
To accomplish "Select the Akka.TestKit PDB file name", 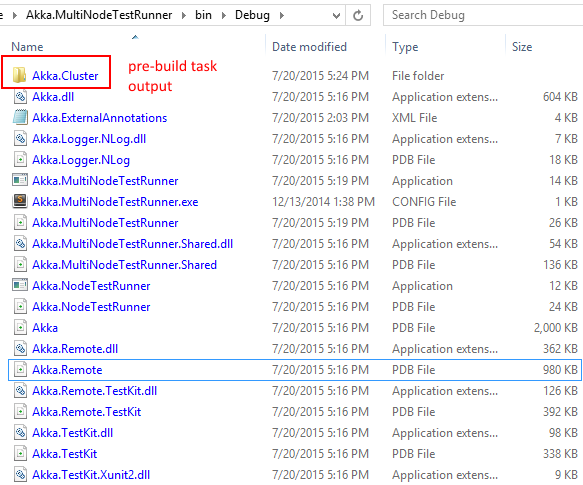I will click(65, 453).
